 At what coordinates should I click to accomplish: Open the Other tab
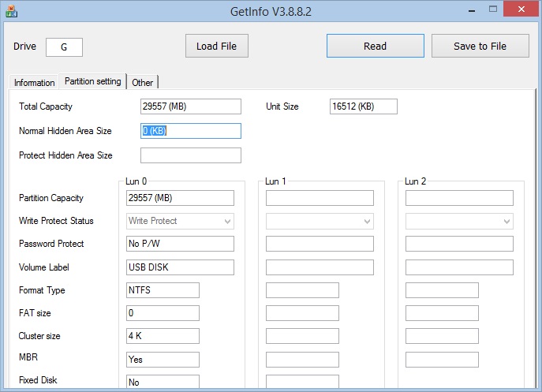pos(143,83)
